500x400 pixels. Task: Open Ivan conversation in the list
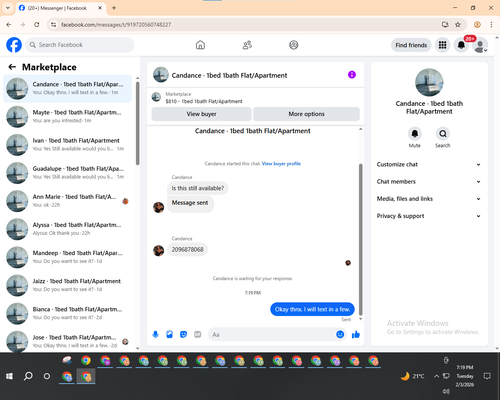67,145
